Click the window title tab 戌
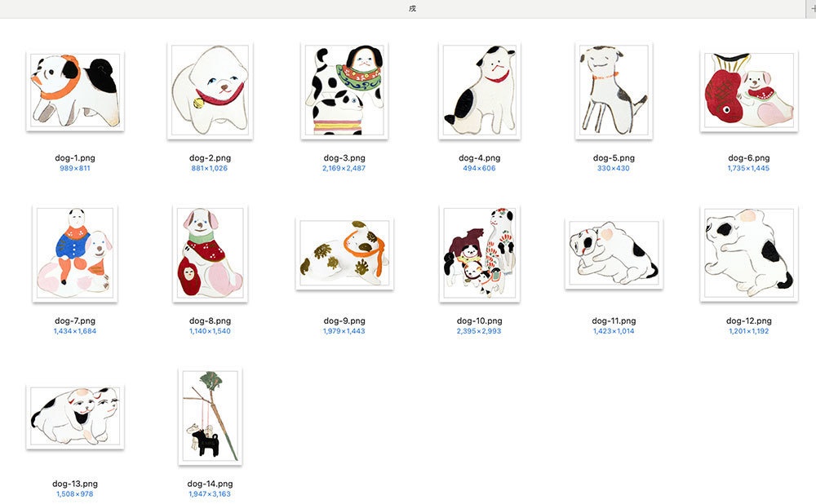This screenshot has width=816, height=504. [x=412, y=8]
